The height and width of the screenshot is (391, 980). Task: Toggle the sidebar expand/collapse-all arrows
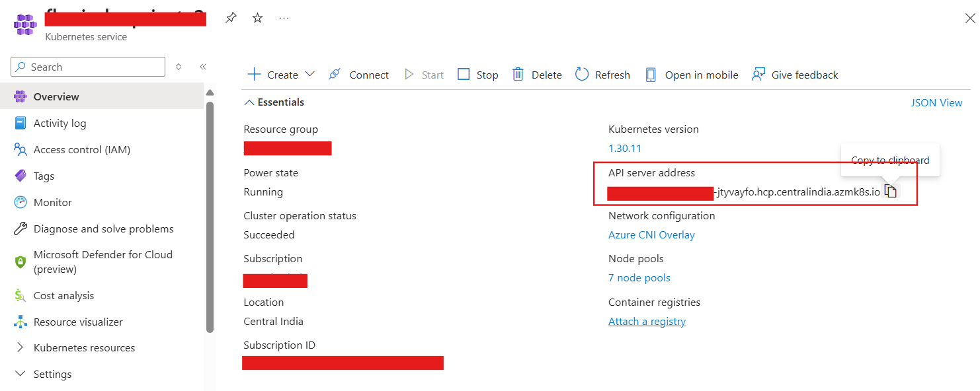pyautogui.click(x=179, y=67)
